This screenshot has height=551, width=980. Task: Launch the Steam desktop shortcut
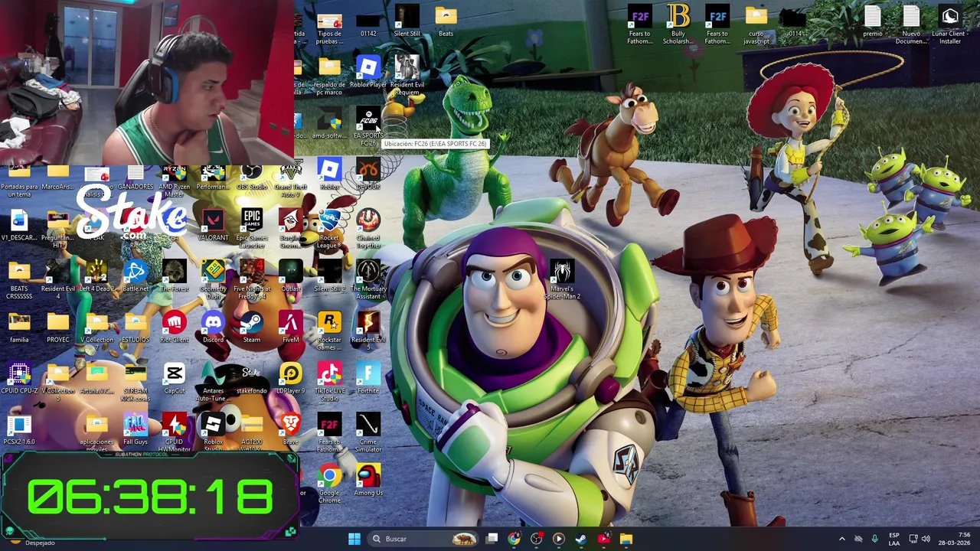(252, 328)
